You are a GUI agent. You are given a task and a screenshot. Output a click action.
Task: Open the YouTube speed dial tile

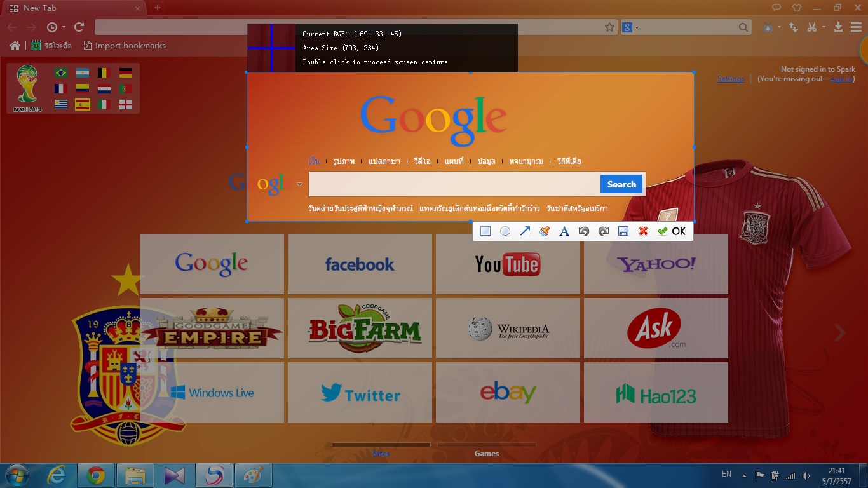point(508,264)
